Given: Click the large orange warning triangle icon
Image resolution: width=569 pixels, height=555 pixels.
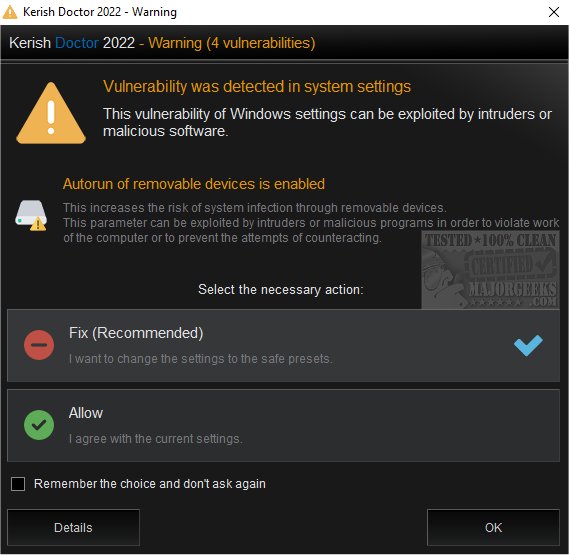Looking at the screenshot, I should coord(51,113).
